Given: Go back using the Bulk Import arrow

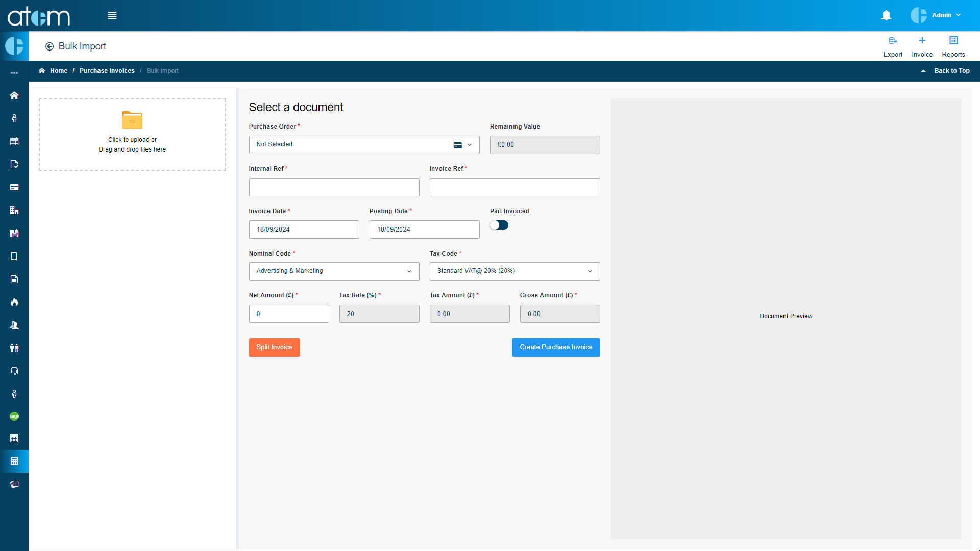Looking at the screenshot, I should [50, 46].
